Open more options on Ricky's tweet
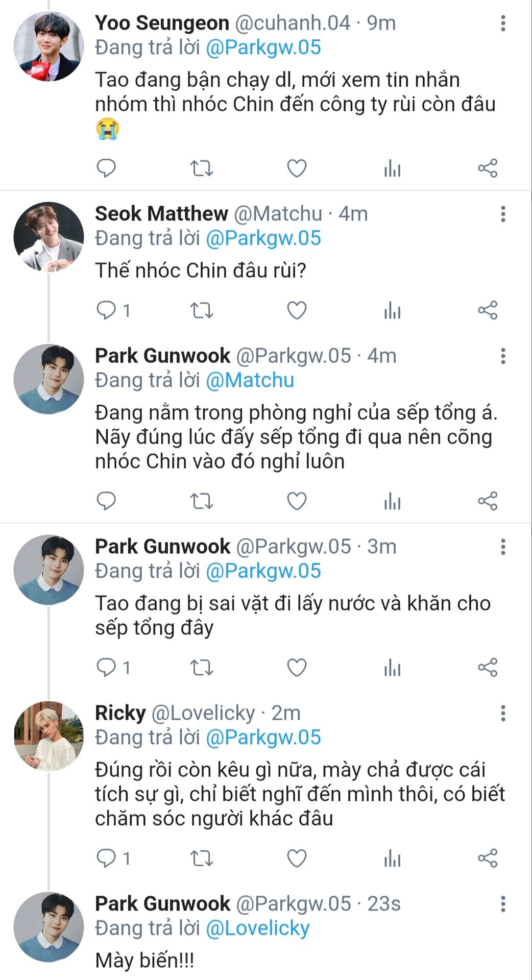Screen dimensions: 532x980 coord(503,713)
